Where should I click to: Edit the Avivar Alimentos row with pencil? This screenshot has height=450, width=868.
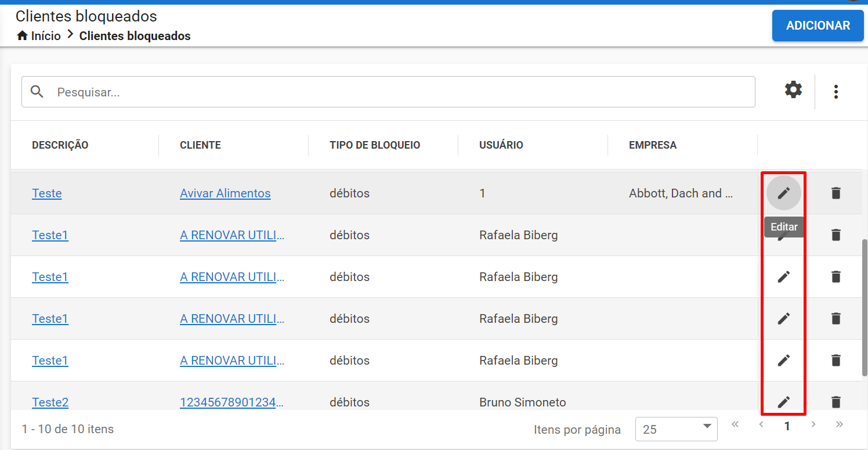click(x=784, y=193)
